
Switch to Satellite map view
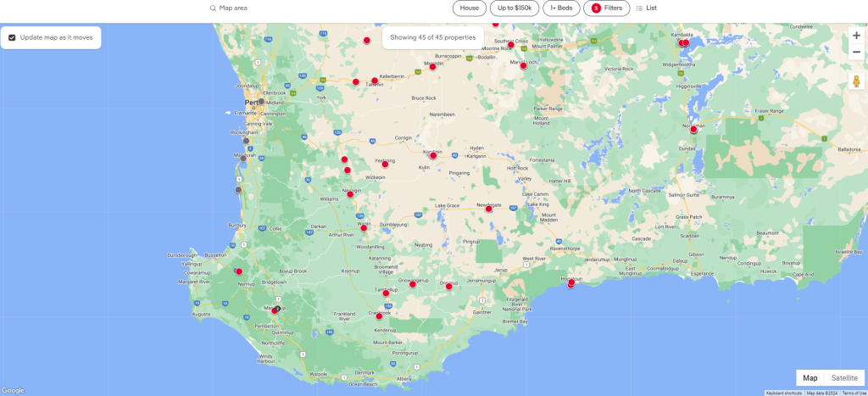click(x=843, y=378)
